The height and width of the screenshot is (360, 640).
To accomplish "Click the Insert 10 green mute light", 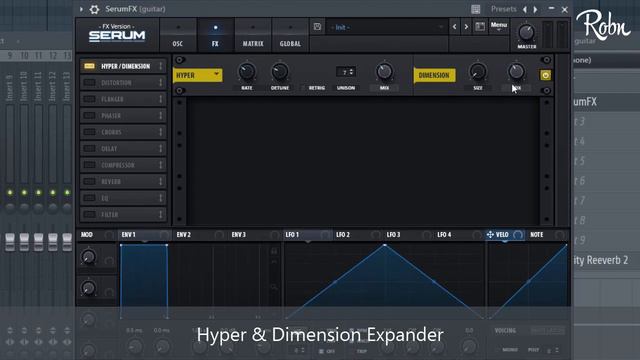I will pos(24,192).
